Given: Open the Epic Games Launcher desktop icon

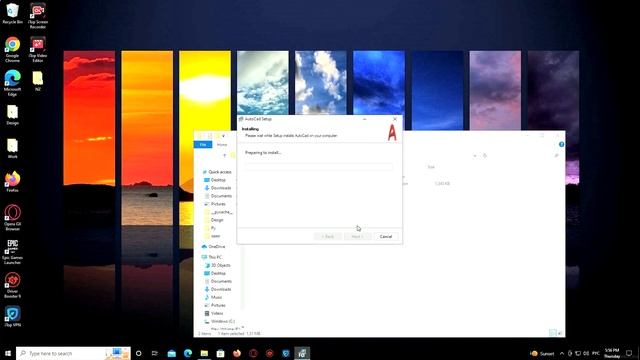Looking at the screenshot, I should click(x=12, y=251).
